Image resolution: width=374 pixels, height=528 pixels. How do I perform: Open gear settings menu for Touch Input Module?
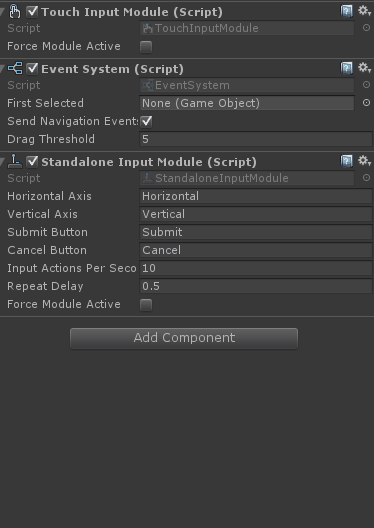click(364, 11)
